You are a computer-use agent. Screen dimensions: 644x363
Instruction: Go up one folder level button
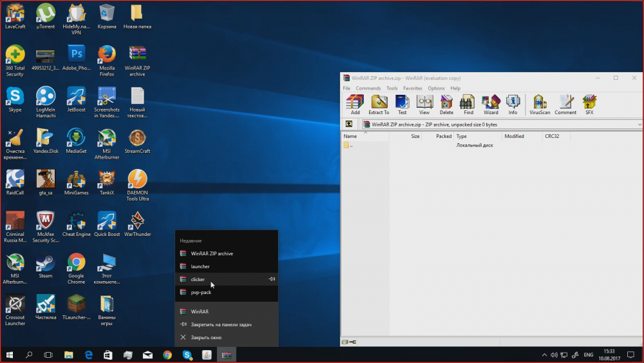[349, 124]
